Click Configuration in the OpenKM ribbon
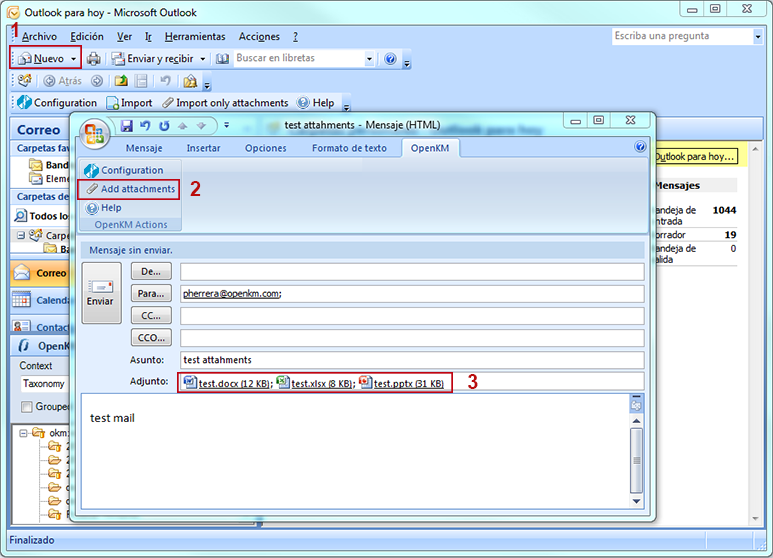773x558 pixels. 124,170
